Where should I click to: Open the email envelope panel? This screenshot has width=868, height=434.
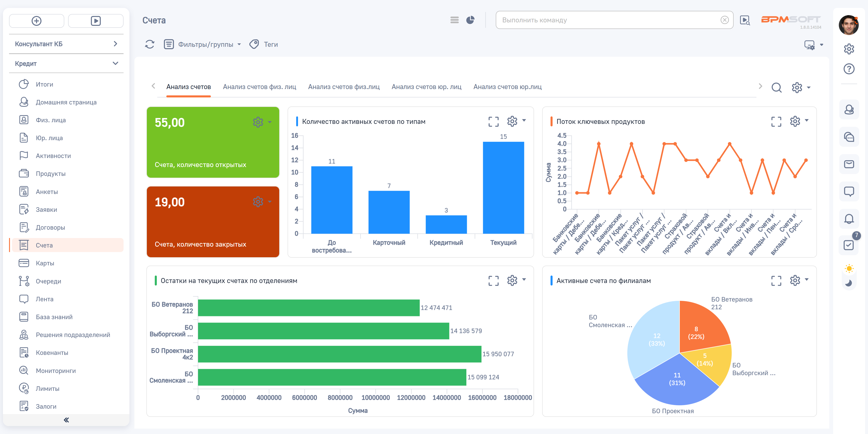(849, 164)
